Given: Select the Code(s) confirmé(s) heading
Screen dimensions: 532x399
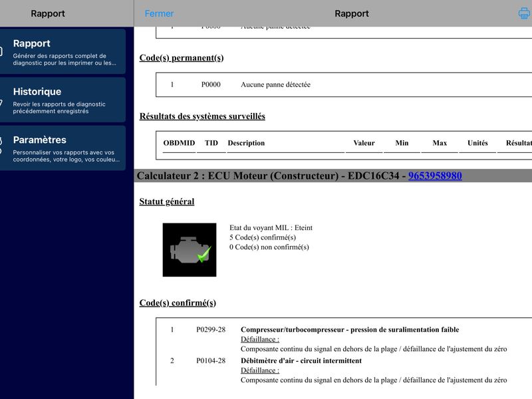Looking at the screenshot, I should 178,303.
